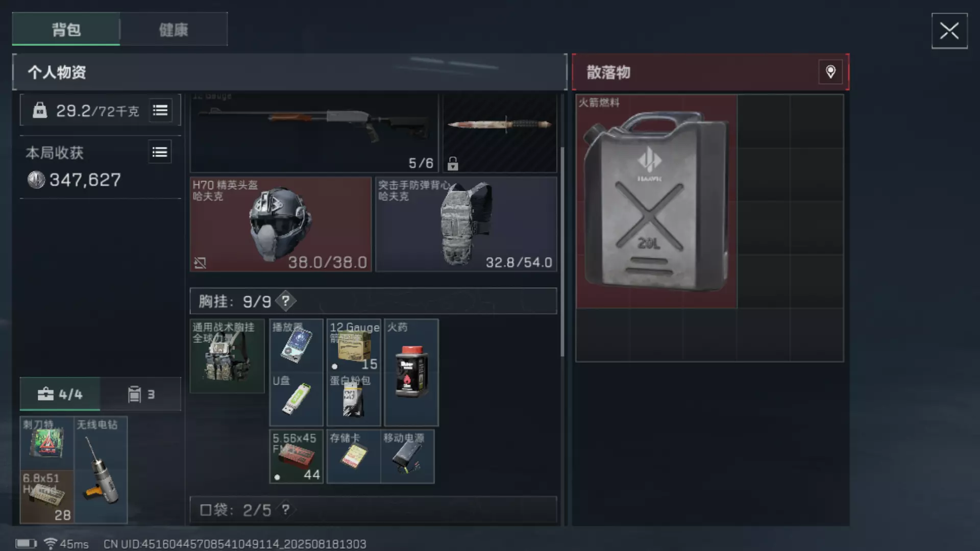This screenshot has width=980, height=551.
Task: Show chest rig help question mark
Action: (x=286, y=301)
